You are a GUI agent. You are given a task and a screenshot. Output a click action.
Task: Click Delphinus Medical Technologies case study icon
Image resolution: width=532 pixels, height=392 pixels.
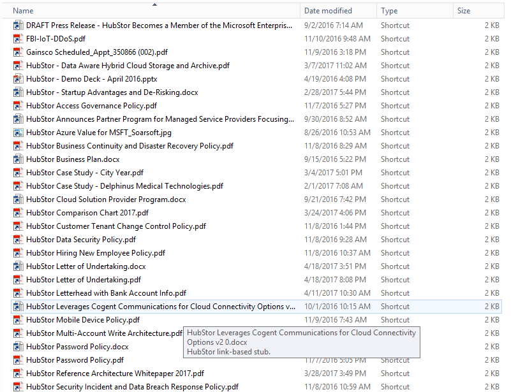[x=18, y=186]
